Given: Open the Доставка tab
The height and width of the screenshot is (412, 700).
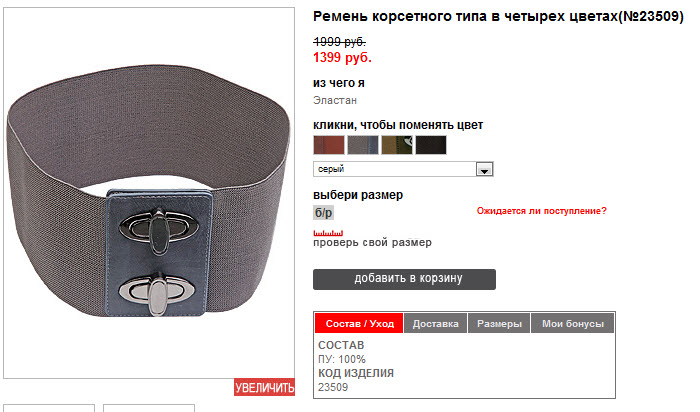Looking at the screenshot, I should coord(435,323).
